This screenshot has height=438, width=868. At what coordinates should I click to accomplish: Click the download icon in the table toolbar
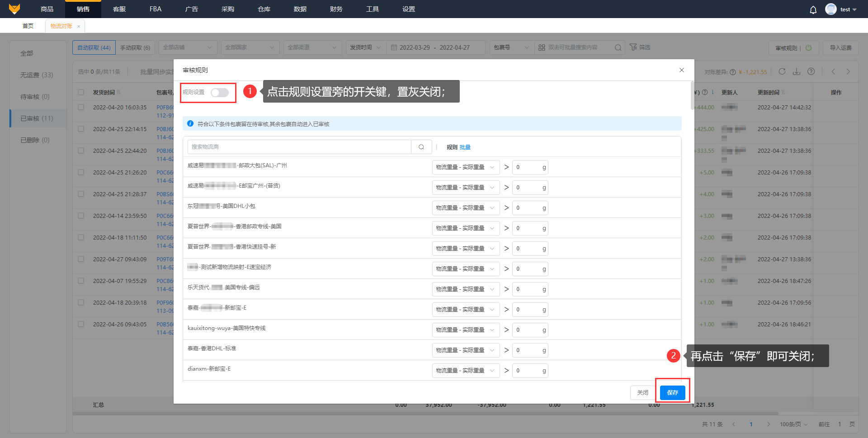797,71
